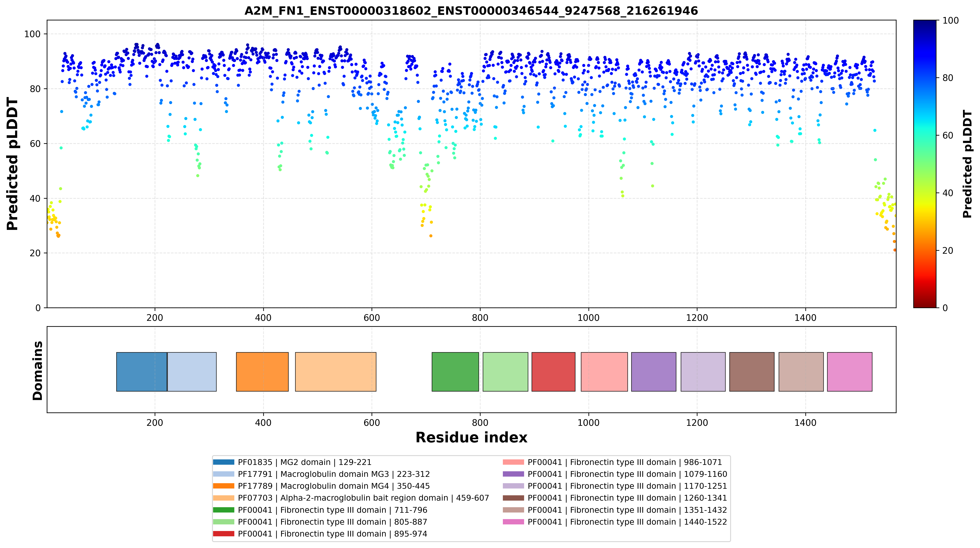Click legend swatch for Fibronectin domain 1170-1251
Viewport: 980px width, 548px height.
513,486
